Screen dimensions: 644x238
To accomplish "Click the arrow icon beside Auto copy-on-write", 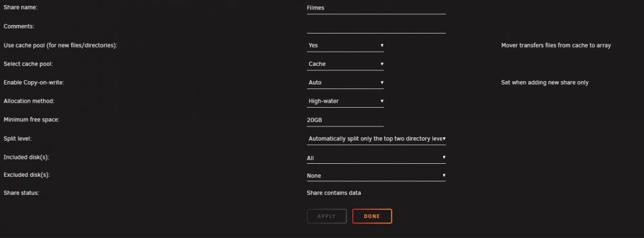I will [382, 83].
